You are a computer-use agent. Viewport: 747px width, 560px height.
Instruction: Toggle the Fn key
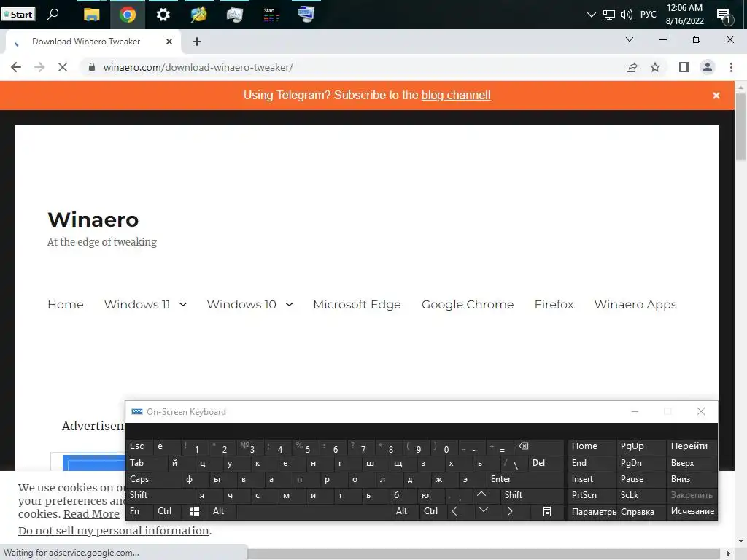pyautogui.click(x=139, y=511)
